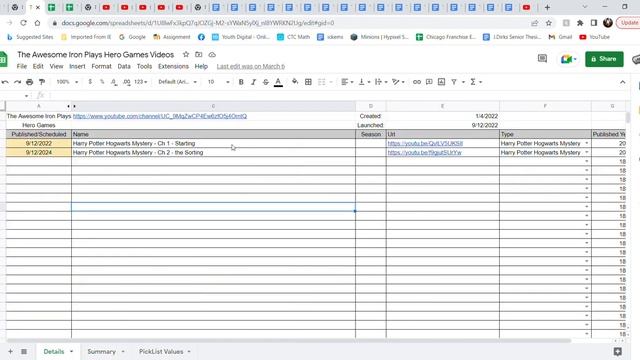Create a filter
This screenshot has height=360, width=640.
tap(454, 82)
